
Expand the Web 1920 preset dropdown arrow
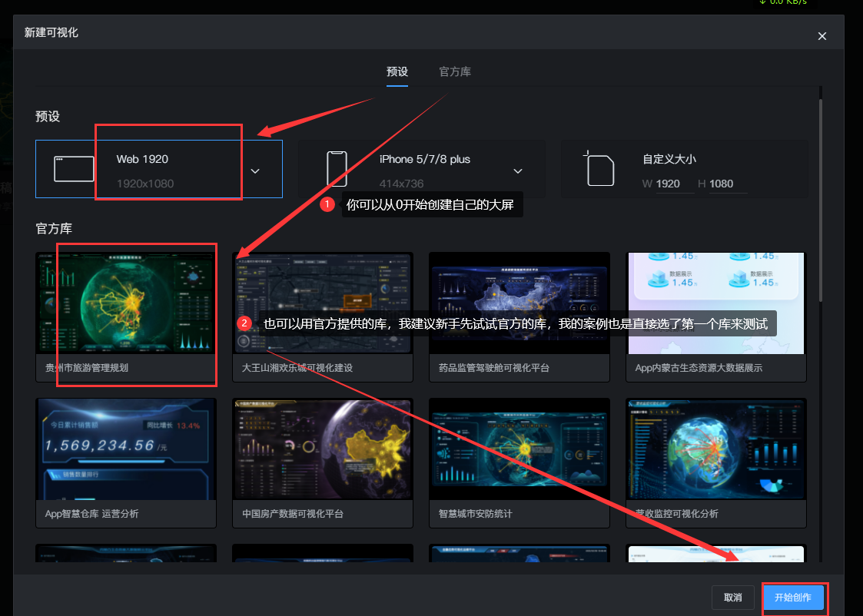pyautogui.click(x=255, y=171)
